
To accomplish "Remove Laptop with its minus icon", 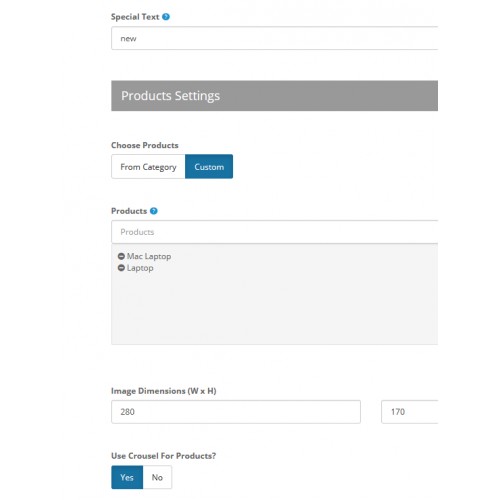I will coord(121,268).
